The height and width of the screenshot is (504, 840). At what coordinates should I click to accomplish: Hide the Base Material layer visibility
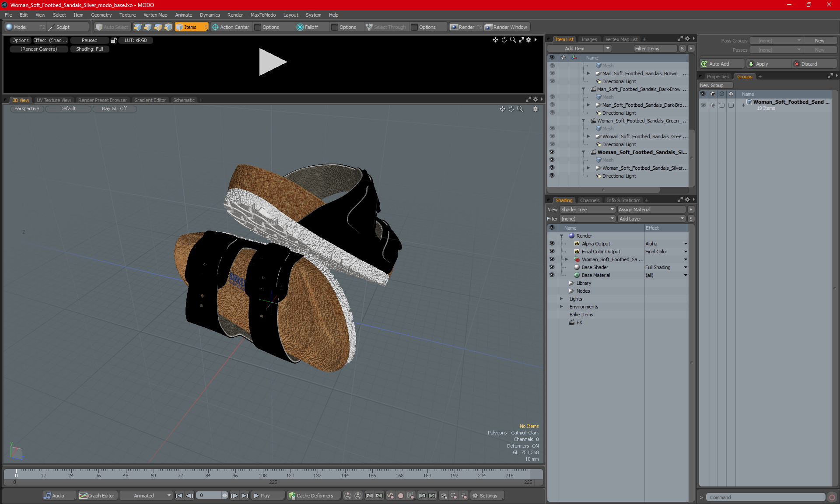pos(552,275)
